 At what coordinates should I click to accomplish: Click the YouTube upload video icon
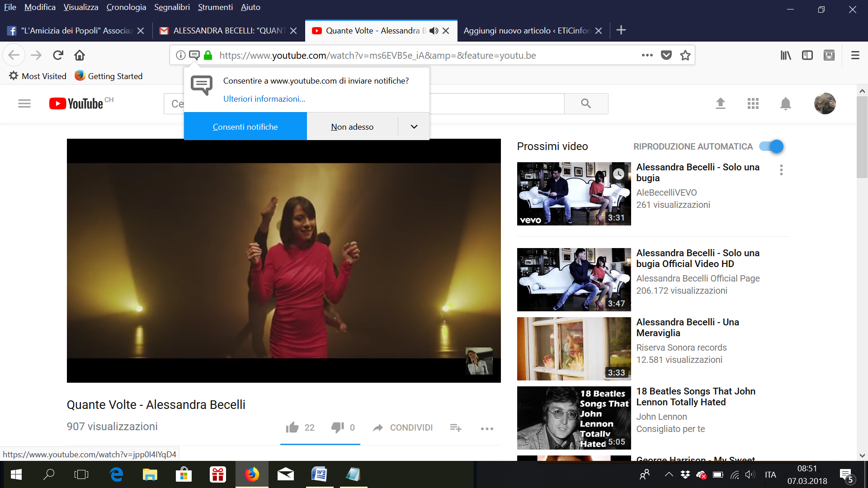[721, 103]
